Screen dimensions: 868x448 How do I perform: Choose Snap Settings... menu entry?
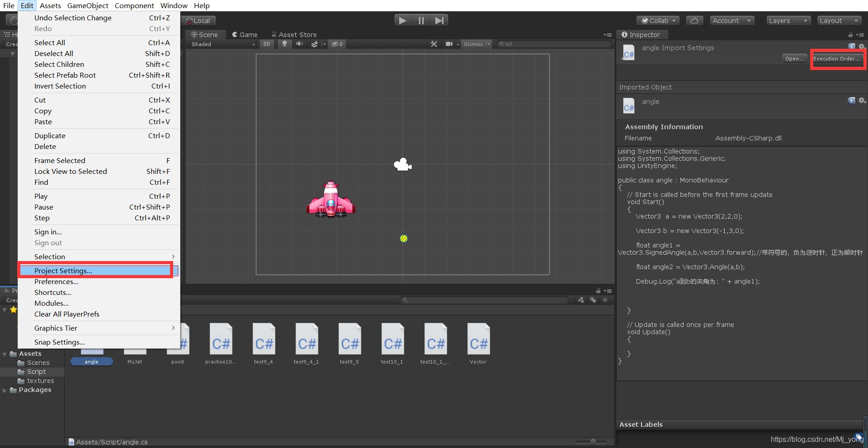[x=99, y=342]
